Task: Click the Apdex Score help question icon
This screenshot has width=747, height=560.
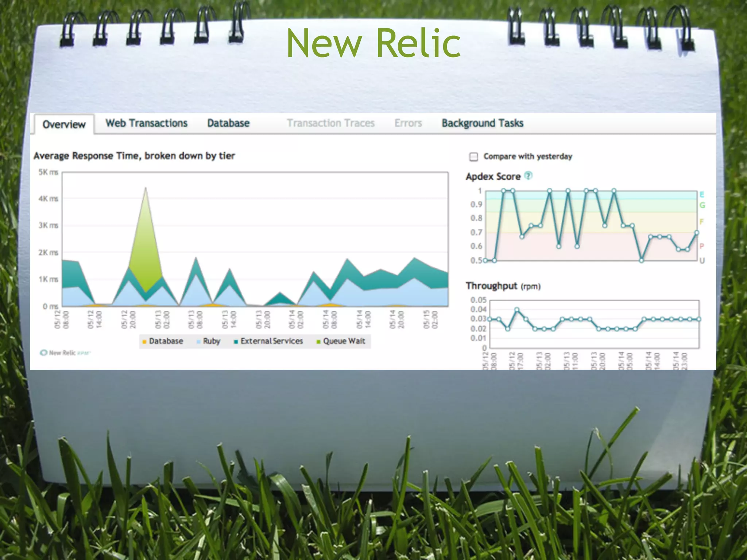Action: [x=528, y=176]
